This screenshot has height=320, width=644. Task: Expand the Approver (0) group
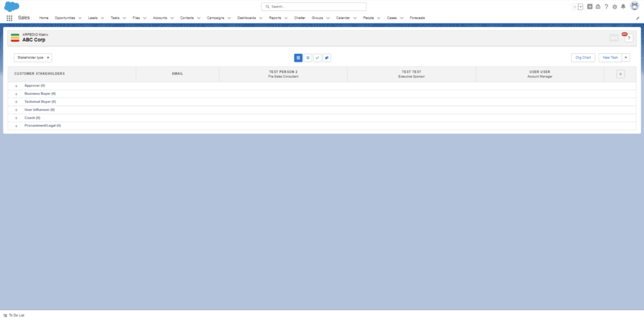(17, 86)
